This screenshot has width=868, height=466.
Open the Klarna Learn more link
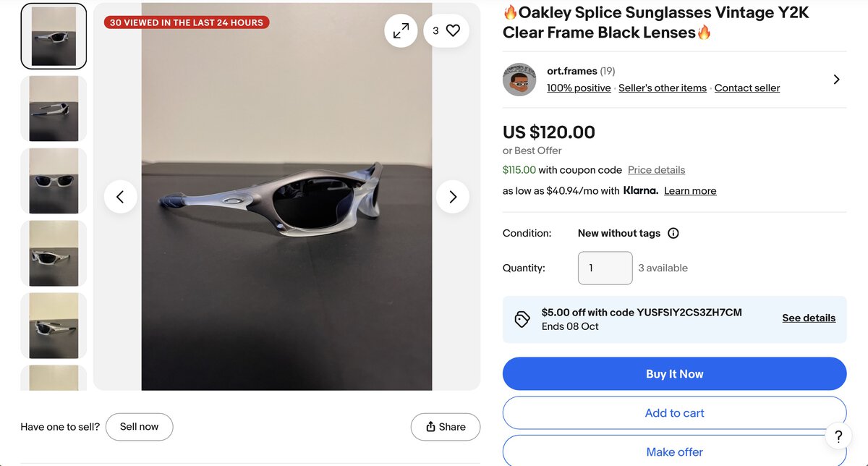point(690,191)
